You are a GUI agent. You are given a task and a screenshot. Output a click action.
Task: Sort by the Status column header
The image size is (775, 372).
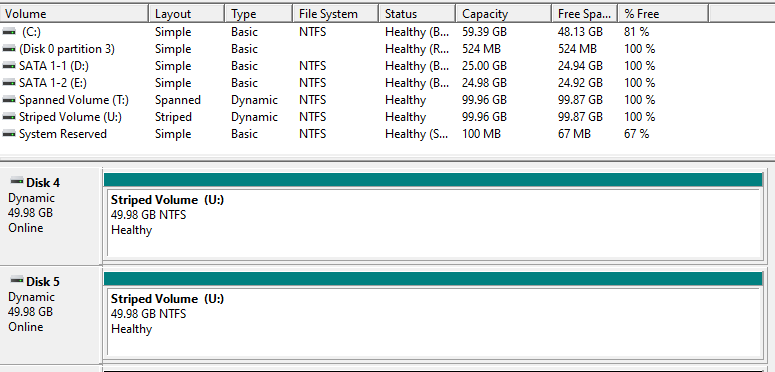pos(417,14)
